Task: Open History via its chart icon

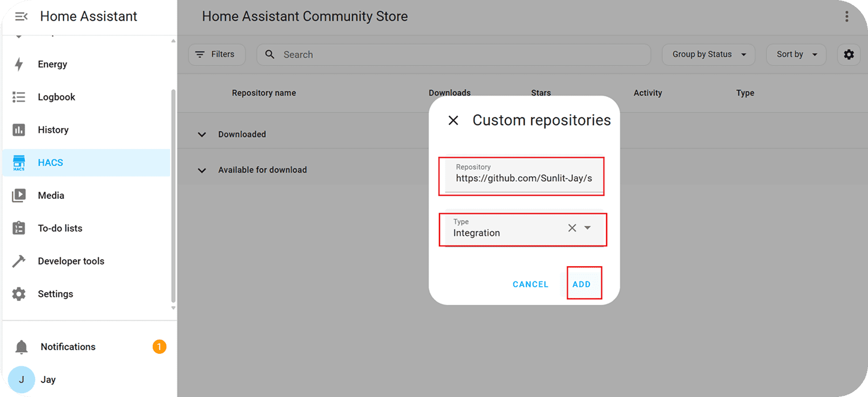Action: point(19,130)
